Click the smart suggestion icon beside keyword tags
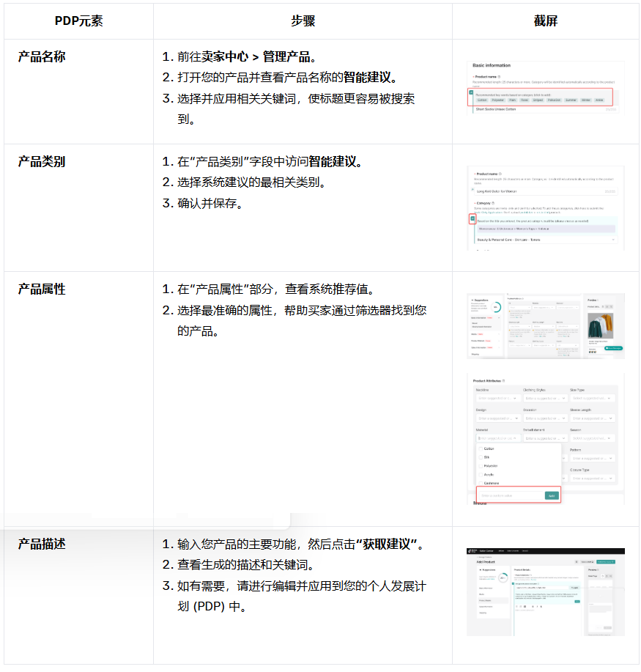This screenshot has height=672, width=641. [x=470, y=93]
